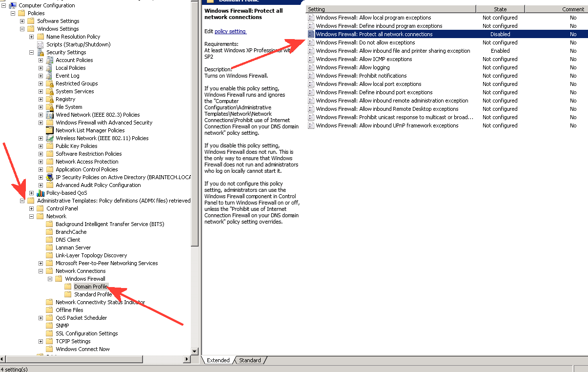Click the Allow ICMP exceptions setting icon
This screenshot has width=588, height=372.
pyautogui.click(x=311, y=59)
